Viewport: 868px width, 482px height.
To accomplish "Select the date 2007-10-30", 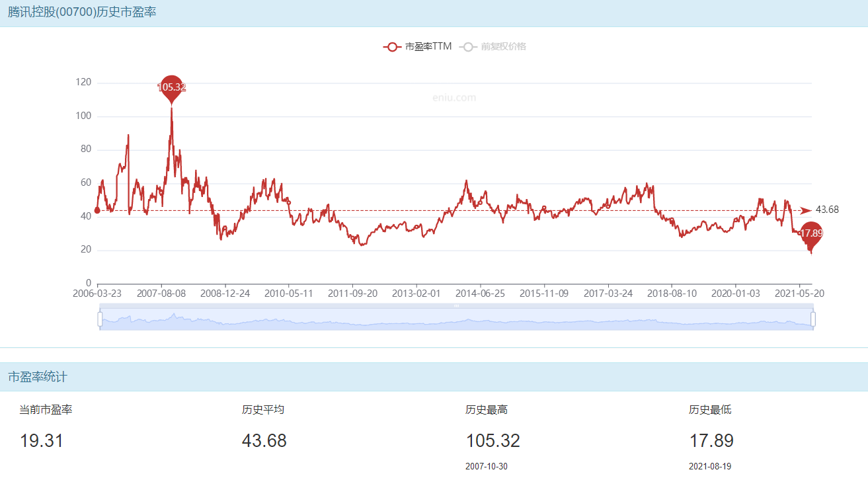I will pos(487,466).
